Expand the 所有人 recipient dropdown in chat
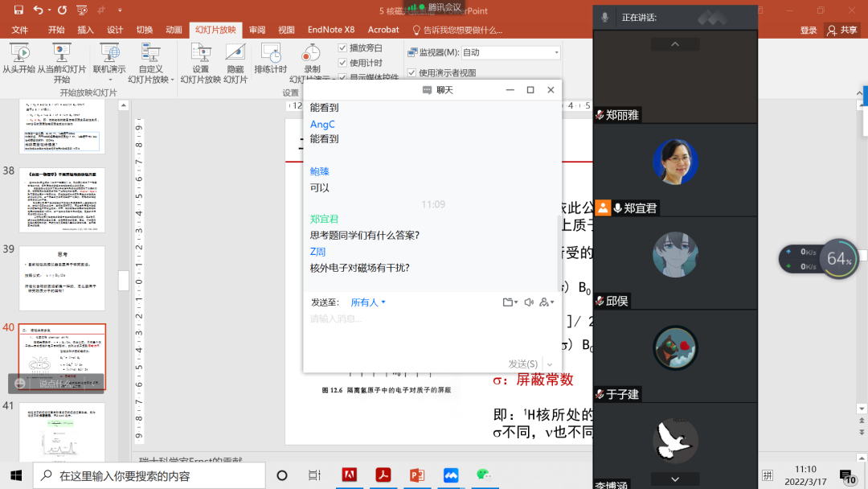 click(367, 302)
